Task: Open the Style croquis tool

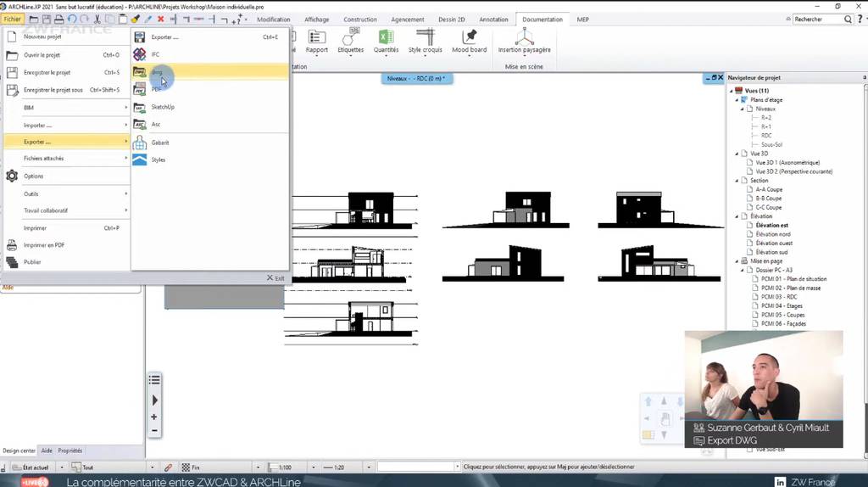Action: (426, 42)
